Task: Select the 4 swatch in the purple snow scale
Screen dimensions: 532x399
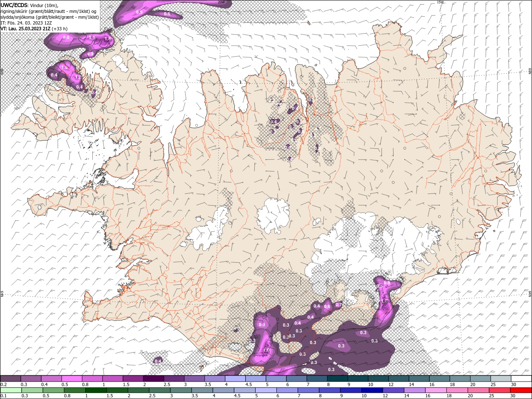Action: pos(235,378)
